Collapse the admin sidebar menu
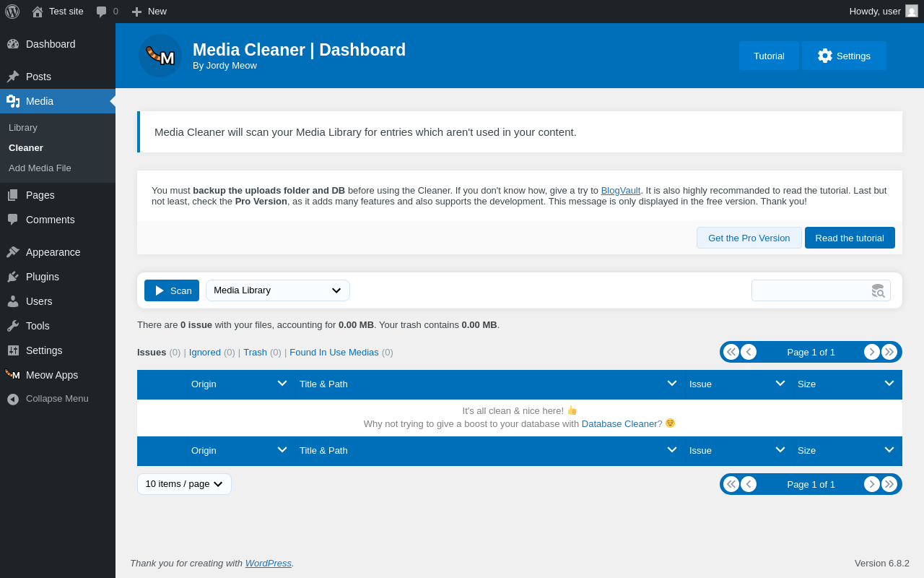This screenshot has width=924, height=578. pos(58,399)
